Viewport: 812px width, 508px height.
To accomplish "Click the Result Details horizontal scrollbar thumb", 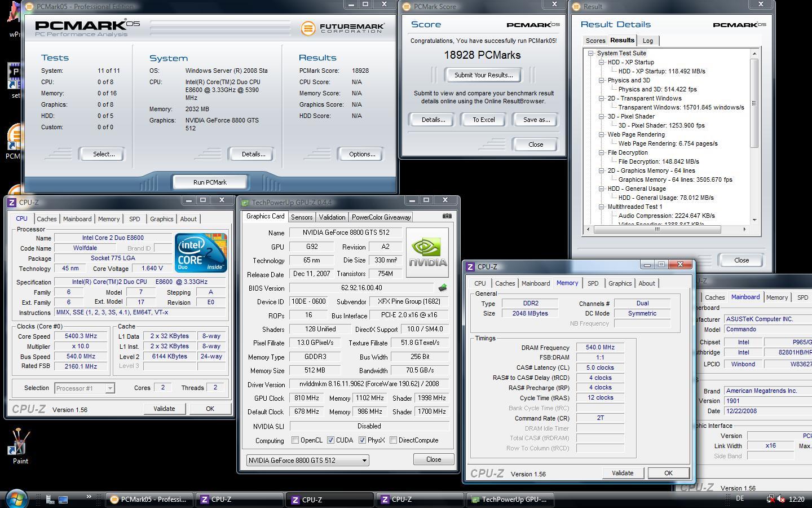I will [x=657, y=229].
